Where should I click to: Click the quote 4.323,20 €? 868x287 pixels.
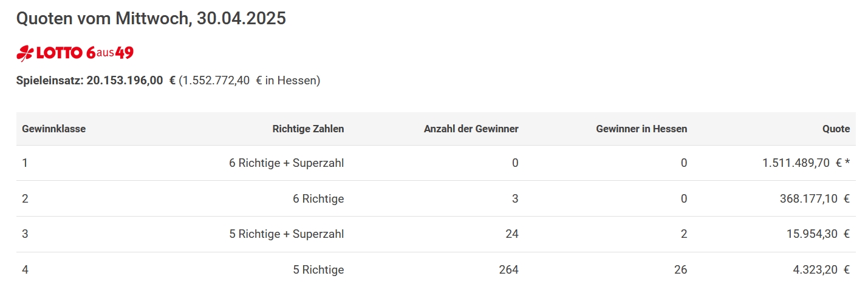821,270
